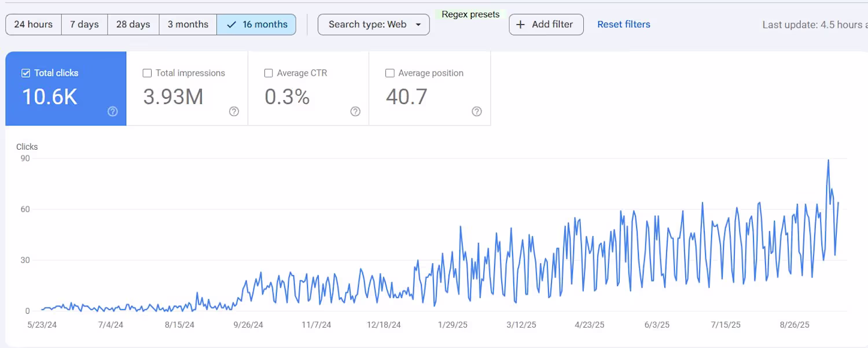Viewport: 868px width, 348px height.
Task: Switch to the 7 days range
Action: point(84,24)
